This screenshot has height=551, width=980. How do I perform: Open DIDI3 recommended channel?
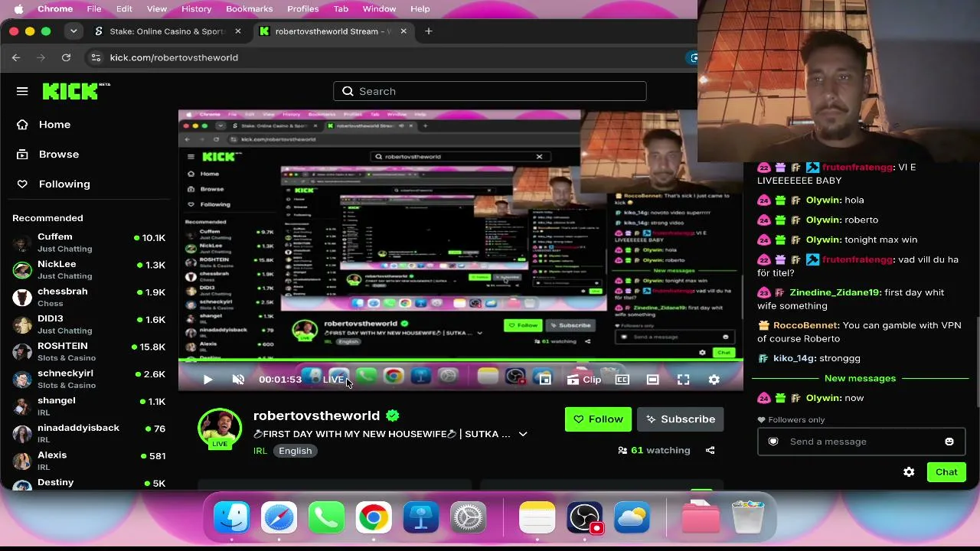pos(89,324)
